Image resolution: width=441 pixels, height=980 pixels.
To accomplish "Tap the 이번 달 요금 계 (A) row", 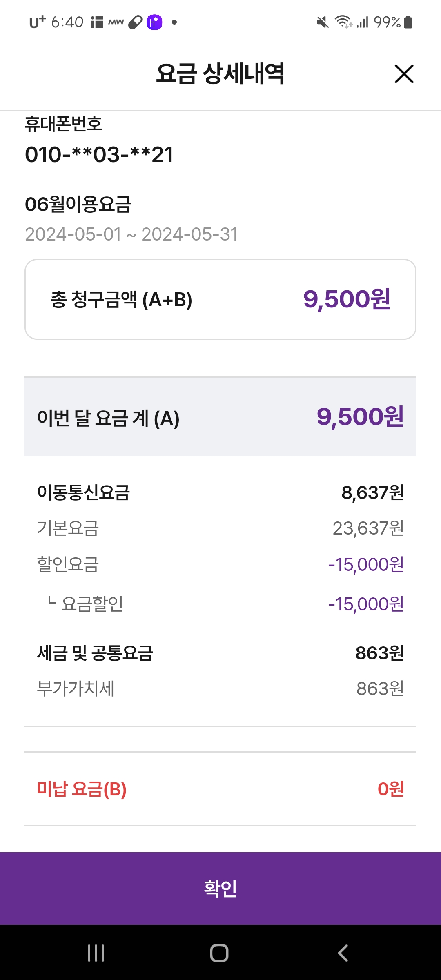I will 220,417.
